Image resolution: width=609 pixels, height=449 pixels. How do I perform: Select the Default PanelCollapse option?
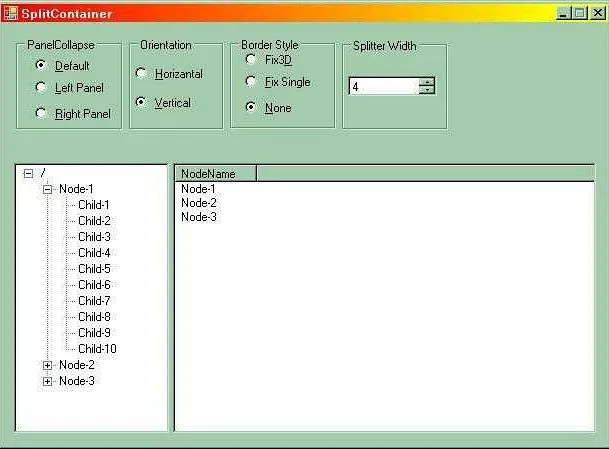(x=41, y=65)
